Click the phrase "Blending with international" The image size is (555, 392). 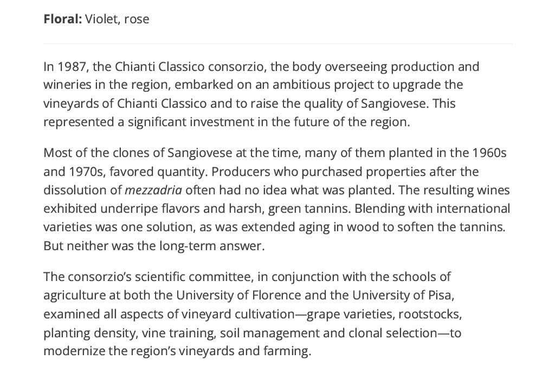click(432, 208)
